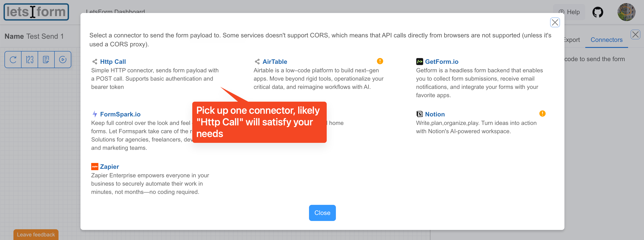Click the AirTable share icon

click(257, 61)
